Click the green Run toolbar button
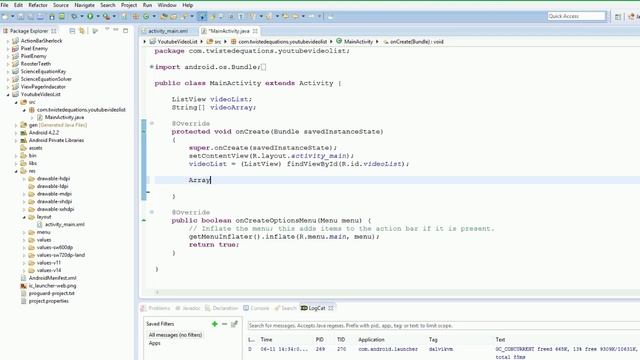The height and width of the screenshot is (360, 640). tap(90, 16)
